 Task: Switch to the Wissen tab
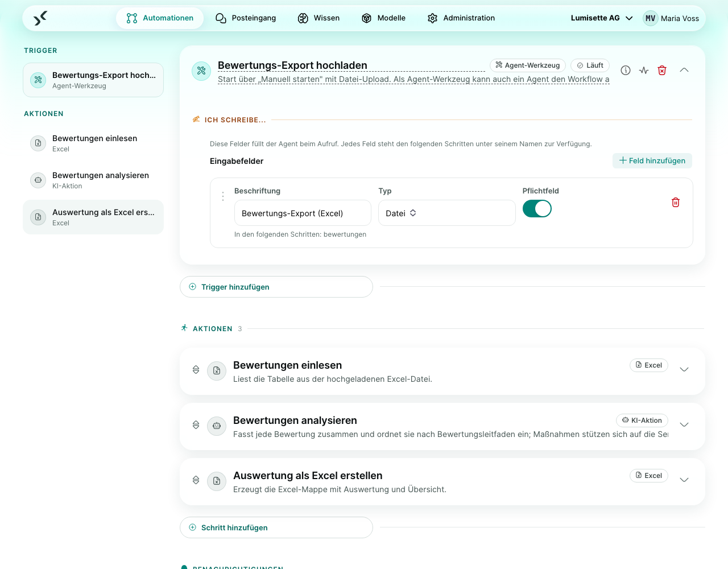pos(318,18)
